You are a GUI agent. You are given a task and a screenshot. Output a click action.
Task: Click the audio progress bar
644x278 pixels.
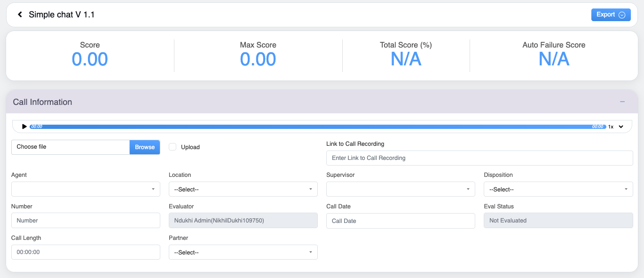point(315,127)
